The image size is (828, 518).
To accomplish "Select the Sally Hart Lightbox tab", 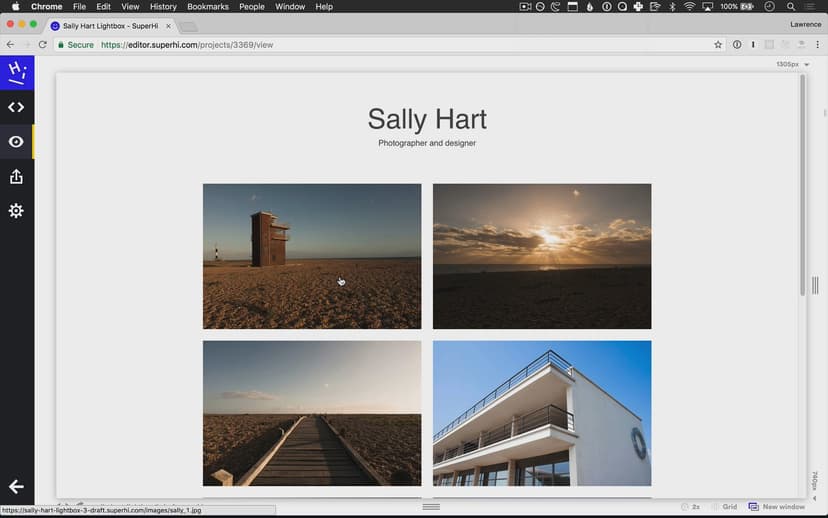I will click(x=110, y=26).
